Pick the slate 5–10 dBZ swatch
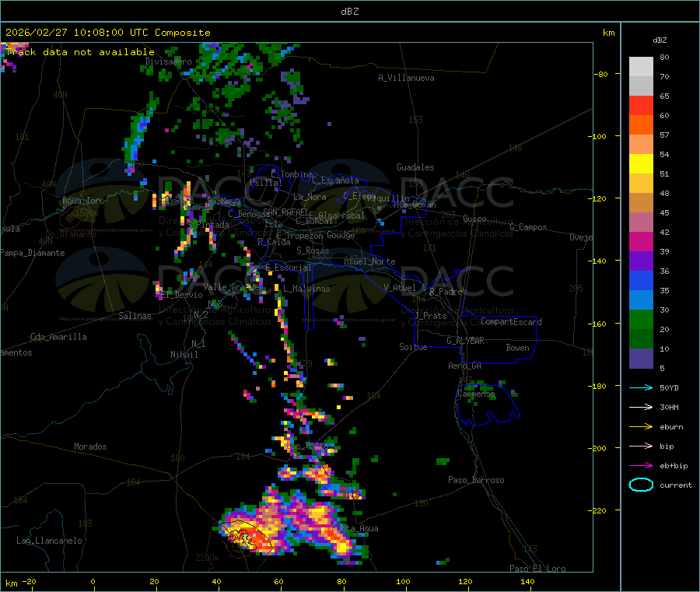The width and height of the screenshot is (700, 592). 641,359
